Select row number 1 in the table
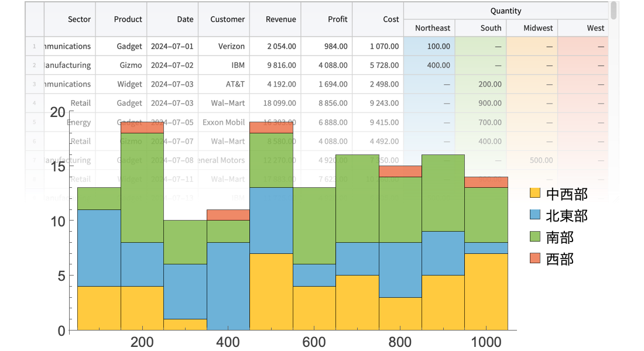This screenshot has height=351, width=644. pos(35,46)
